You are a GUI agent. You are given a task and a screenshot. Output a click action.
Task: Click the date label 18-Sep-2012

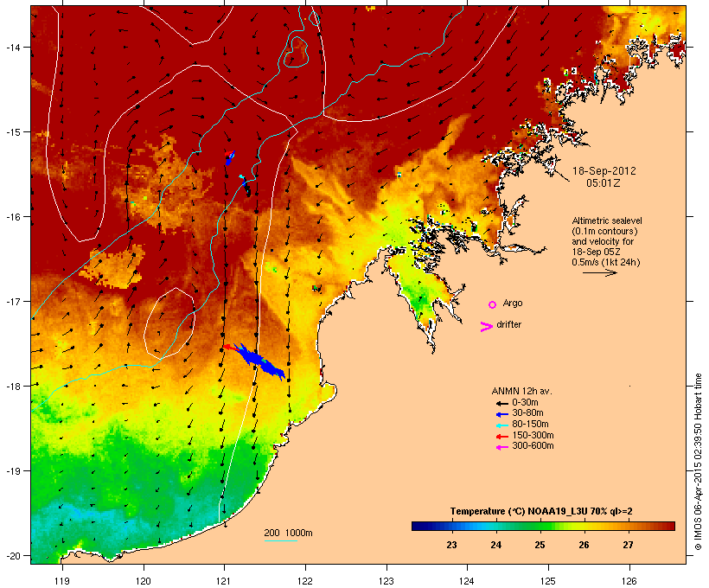[604, 171]
